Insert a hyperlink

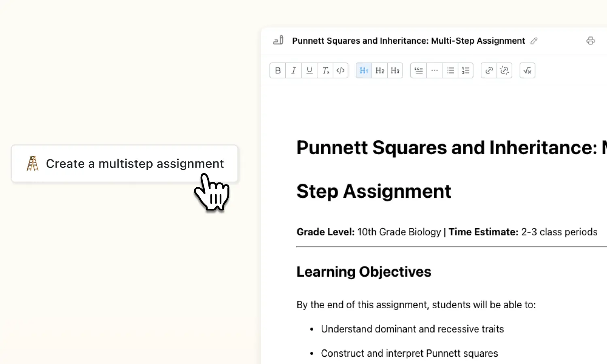[488, 70]
